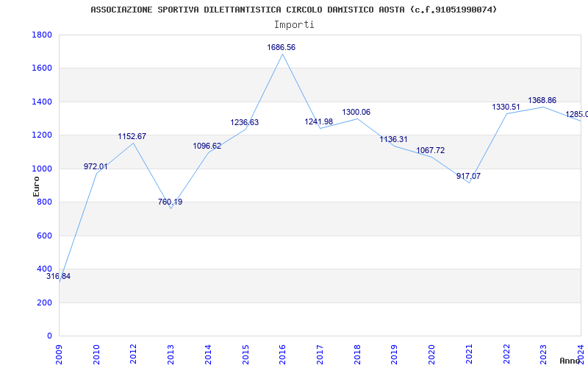This screenshot has height=368, width=588.
Task: Select the 1400 y-axis tick label
Action: click(x=42, y=102)
